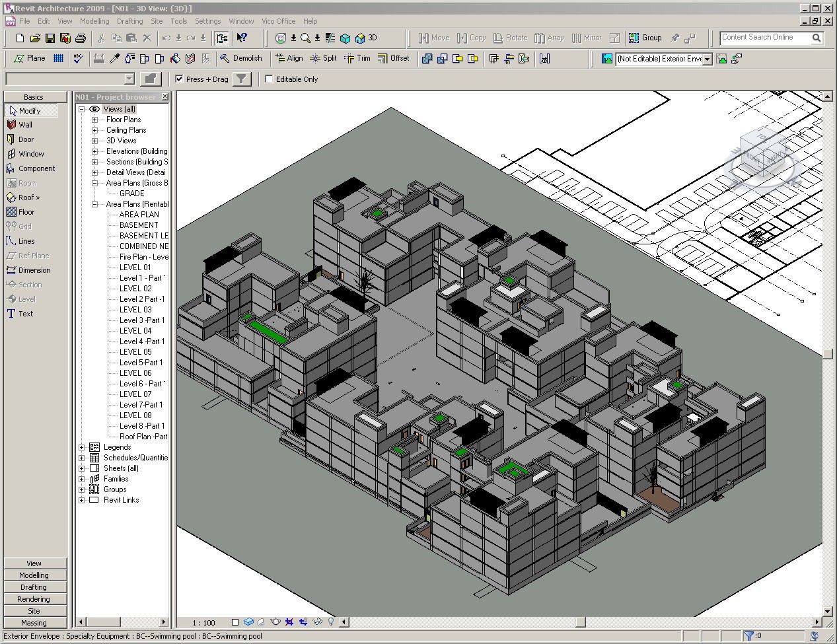
Task: Click the Group tool in the toolbar
Action: pyautogui.click(x=645, y=38)
